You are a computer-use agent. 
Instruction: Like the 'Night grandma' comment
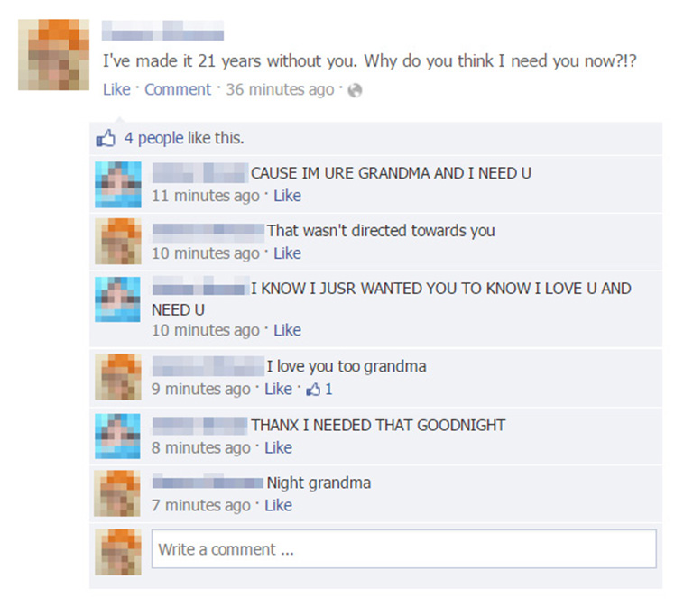[x=278, y=505]
